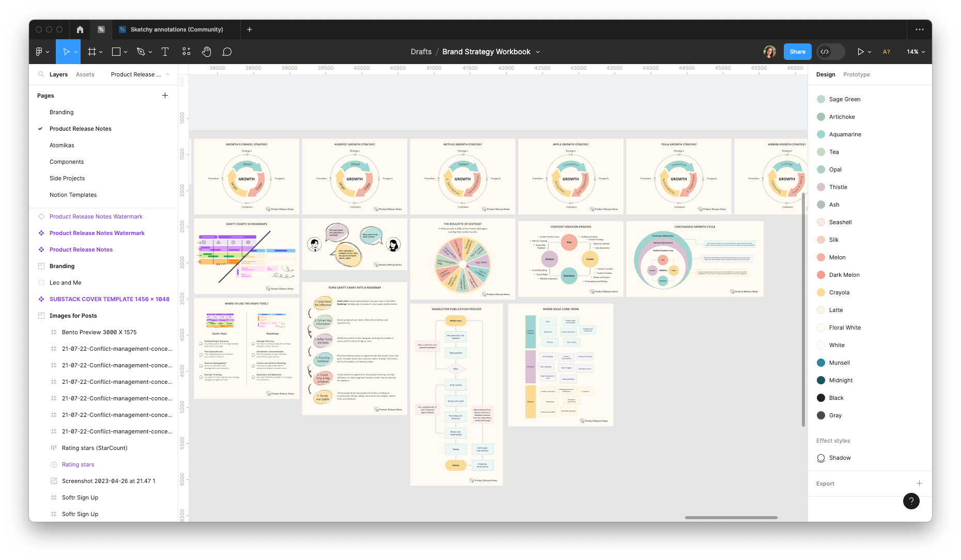Click the Shadow effect style icon
Image resolution: width=961 pixels, height=560 pixels.
(821, 458)
